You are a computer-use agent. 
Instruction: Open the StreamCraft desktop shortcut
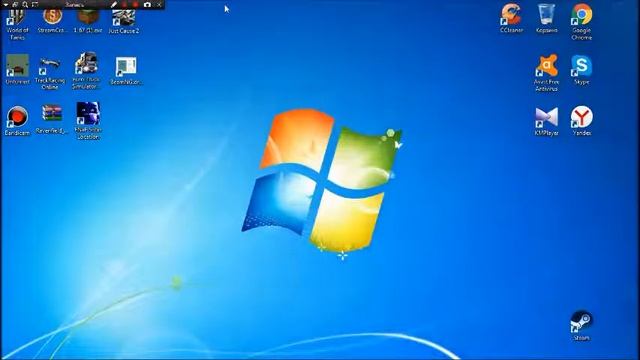52,22
